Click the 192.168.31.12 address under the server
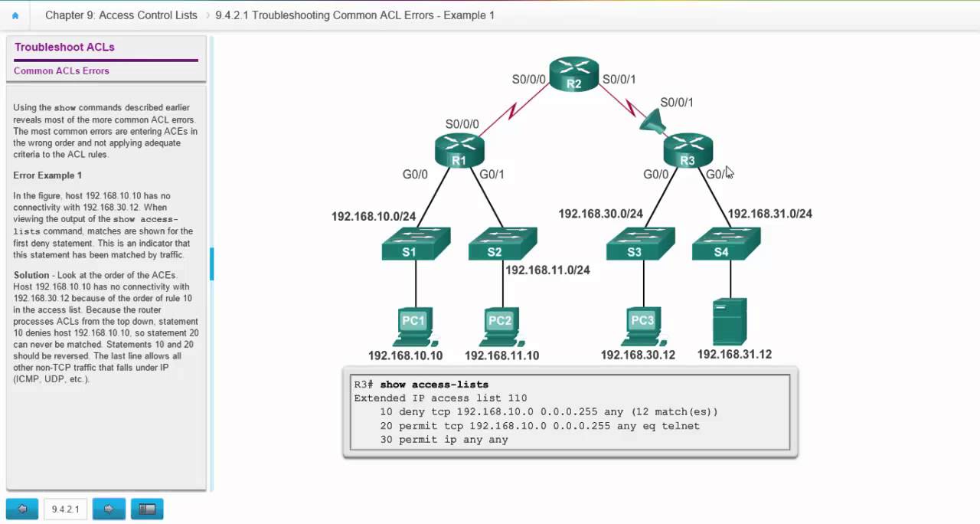 click(x=734, y=354)
